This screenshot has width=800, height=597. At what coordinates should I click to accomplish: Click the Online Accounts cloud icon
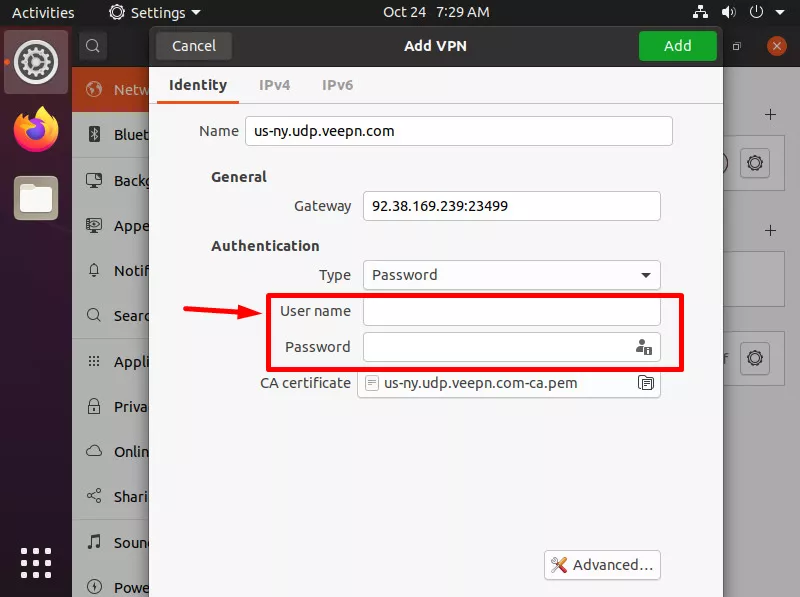[94, 451]
